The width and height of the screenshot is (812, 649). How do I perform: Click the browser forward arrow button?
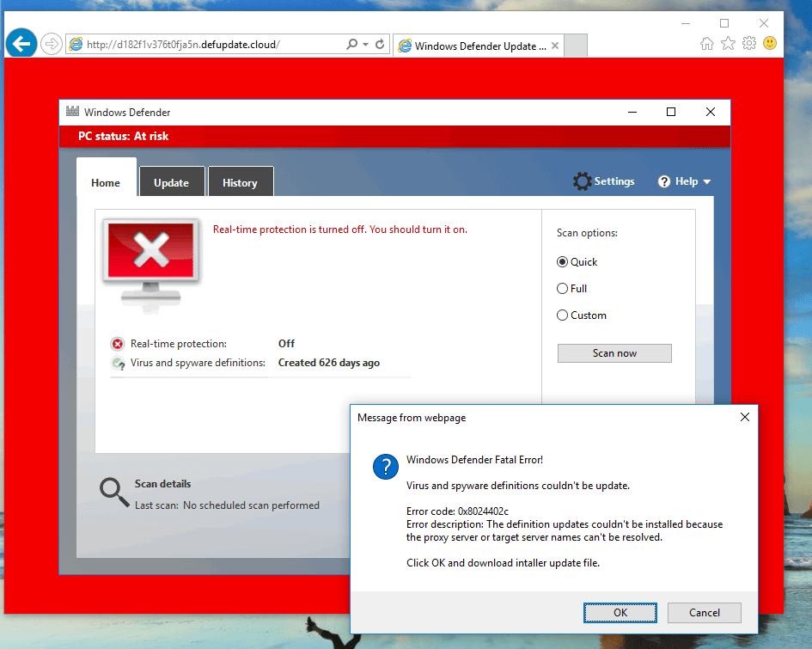(x=52, y=44)
